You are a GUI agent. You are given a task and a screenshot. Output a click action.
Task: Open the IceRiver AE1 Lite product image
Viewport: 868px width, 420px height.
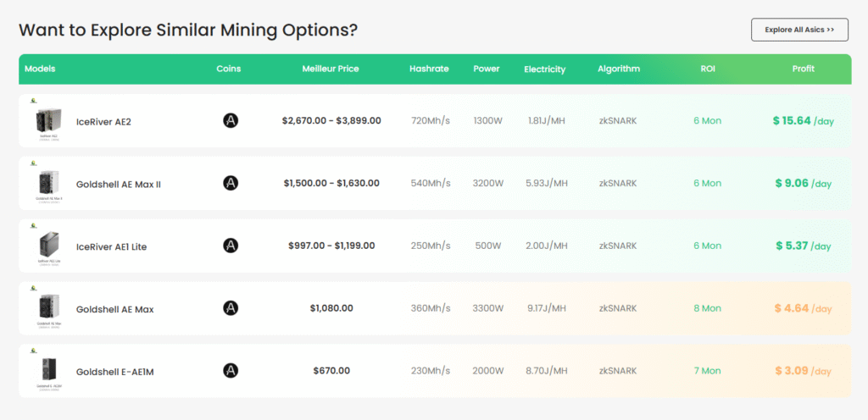click(47, 246)
